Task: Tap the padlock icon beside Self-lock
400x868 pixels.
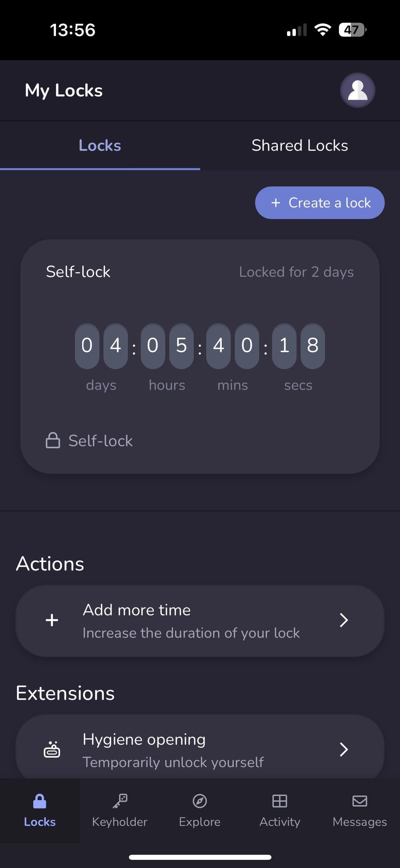Action: 53,440
